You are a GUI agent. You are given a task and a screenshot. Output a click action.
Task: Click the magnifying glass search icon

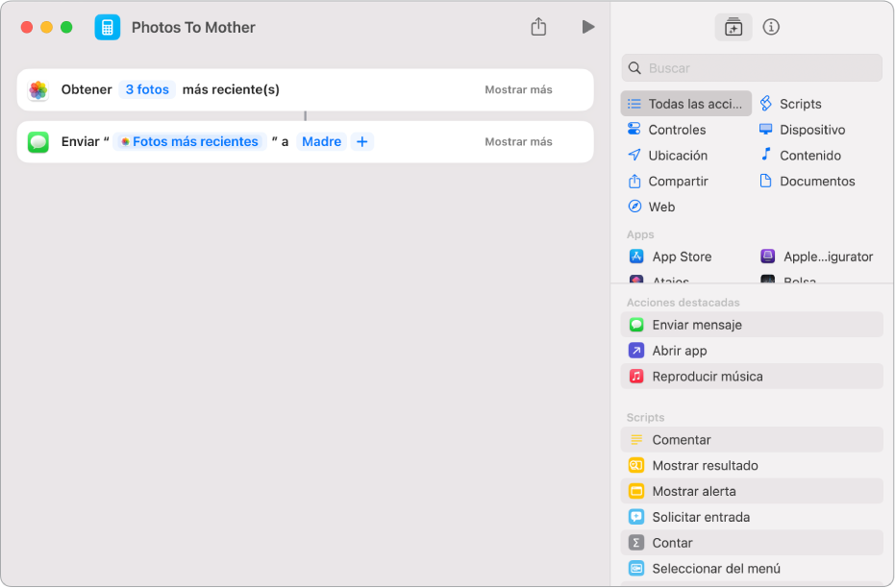[x=634, y=68]
